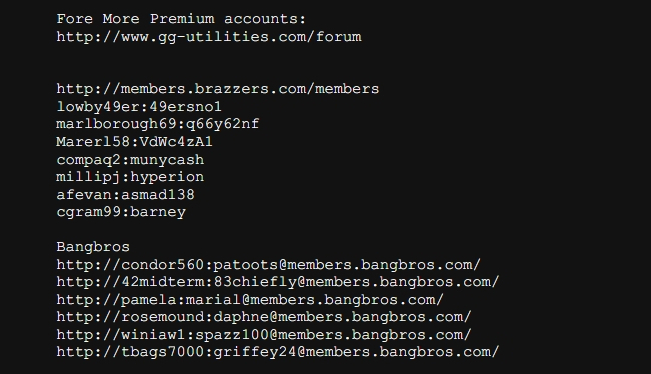The image size is (651, 374).
Task: Open the bangbros link containing 42midterm
Action: [278, 282]
